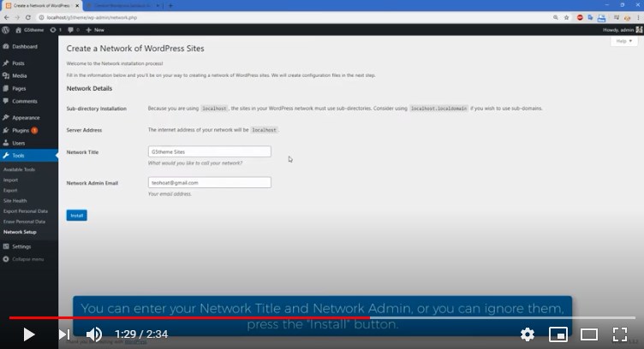Play the video
Viewport: 644px width, 349px height.
(x=29, y=334)
